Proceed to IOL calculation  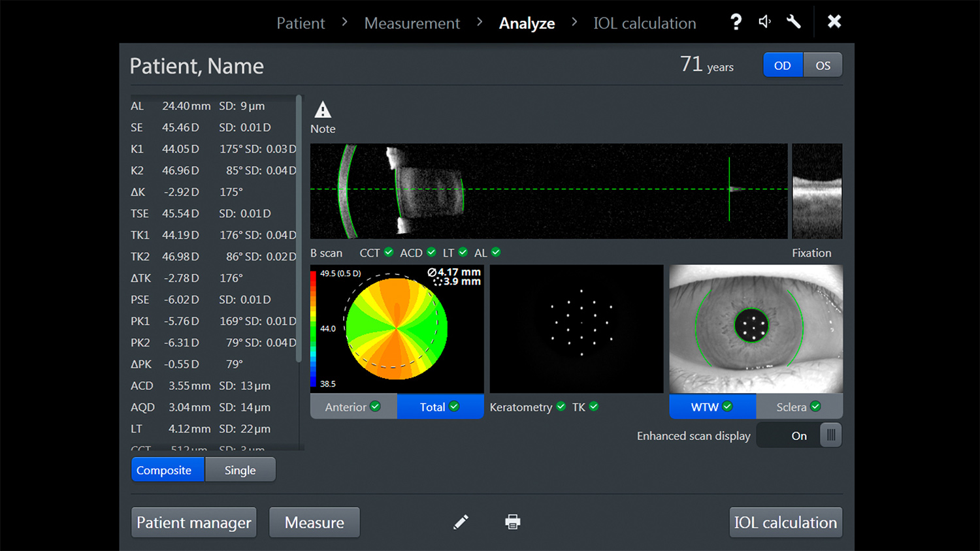[x=785, y=522]
